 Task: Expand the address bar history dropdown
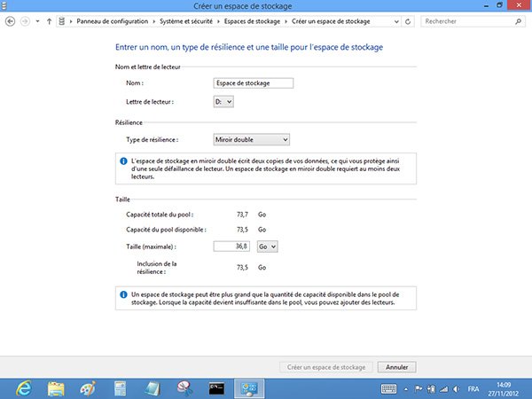[x=396, y=21]
